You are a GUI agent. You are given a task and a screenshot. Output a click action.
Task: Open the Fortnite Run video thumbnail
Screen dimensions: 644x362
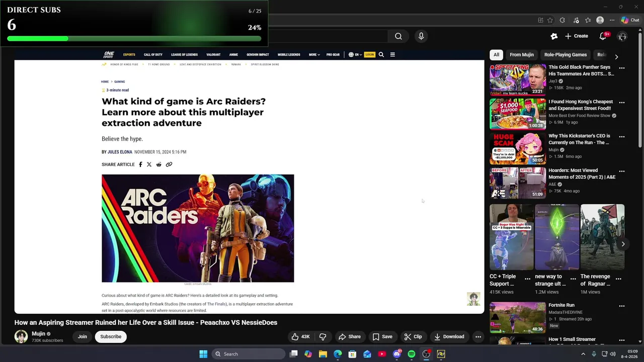(x=518, y=317)
